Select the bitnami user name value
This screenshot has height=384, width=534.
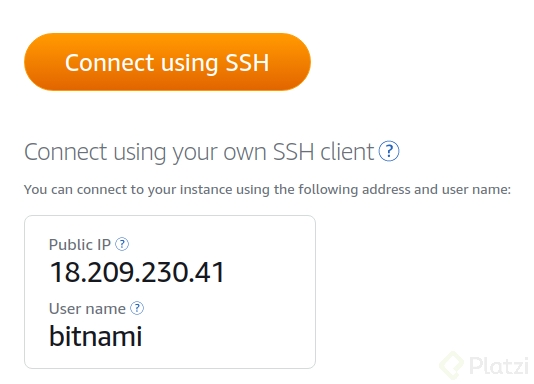click(x=95, y=336)
